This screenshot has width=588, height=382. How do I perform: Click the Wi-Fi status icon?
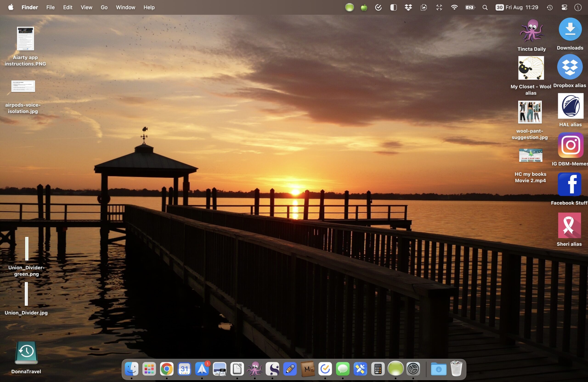454,7
